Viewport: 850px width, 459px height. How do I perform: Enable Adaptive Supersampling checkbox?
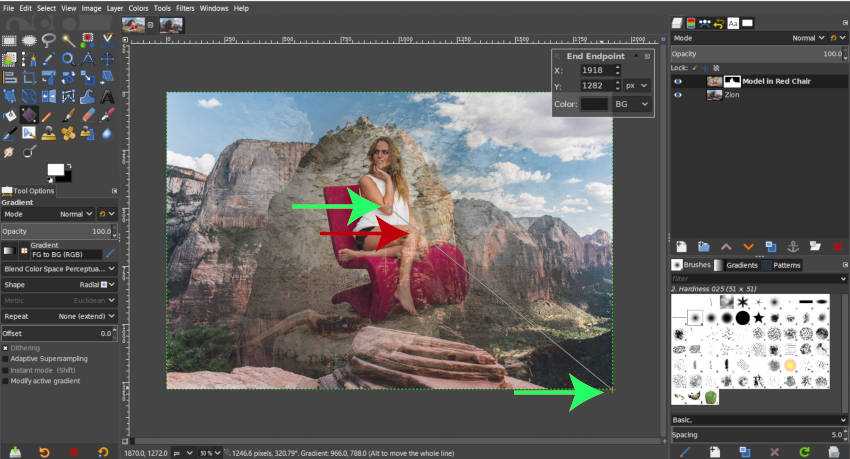[x=6, y=358]
